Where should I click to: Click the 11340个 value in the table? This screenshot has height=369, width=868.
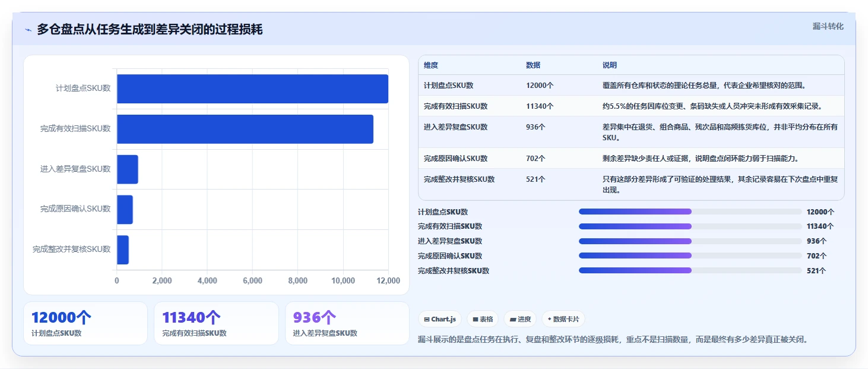click(x=540, y=106)
